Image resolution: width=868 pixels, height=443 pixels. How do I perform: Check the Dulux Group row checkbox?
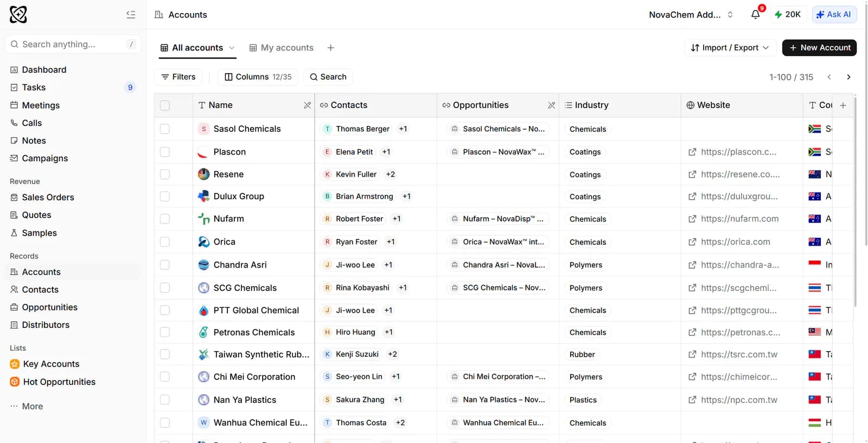pyautogui.click(x=165, y=197)
